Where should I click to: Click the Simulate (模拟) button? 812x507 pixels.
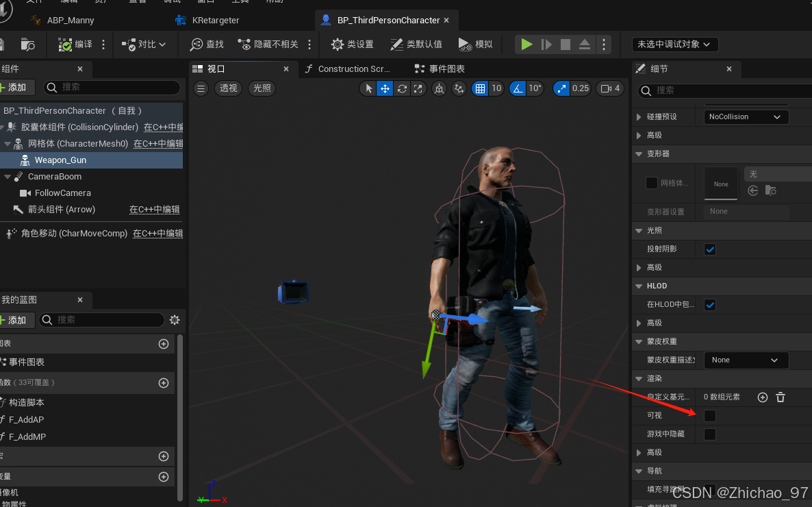pos(475,45)
